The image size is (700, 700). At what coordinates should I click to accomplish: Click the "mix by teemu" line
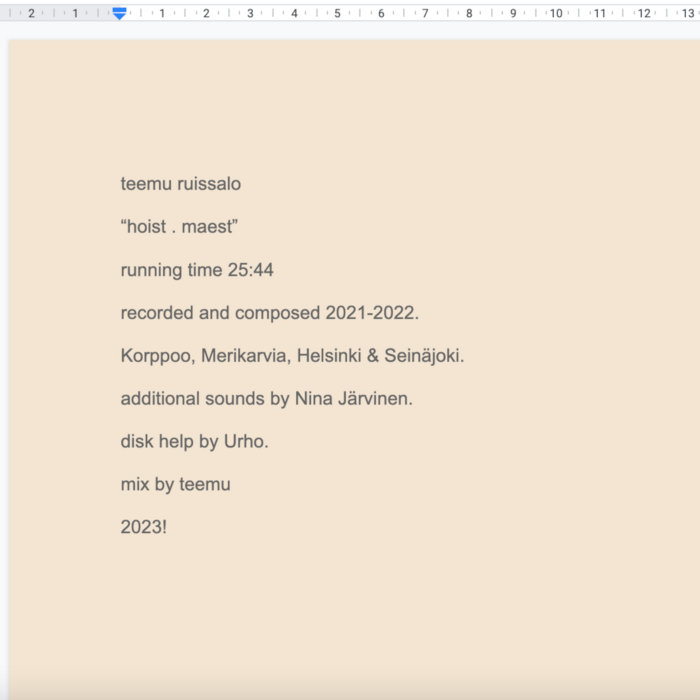175,484
